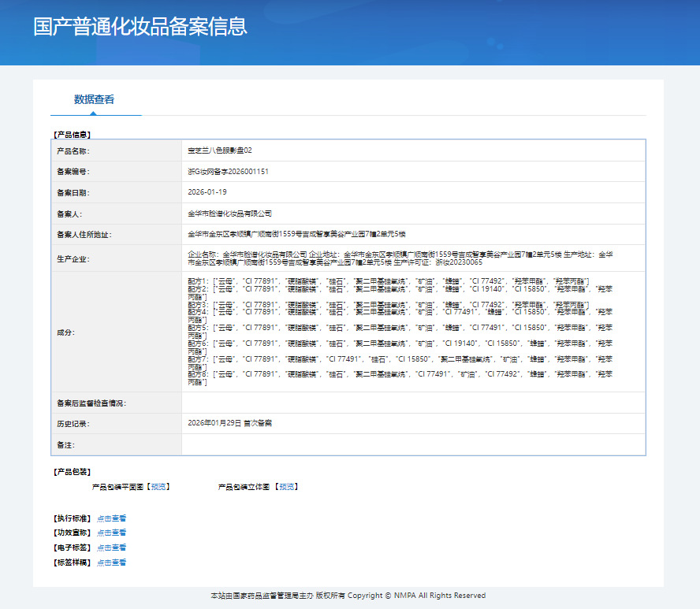Click the company name in the 备案人 row
Screen dimensions: 700x609
click(x=229, y=214)
